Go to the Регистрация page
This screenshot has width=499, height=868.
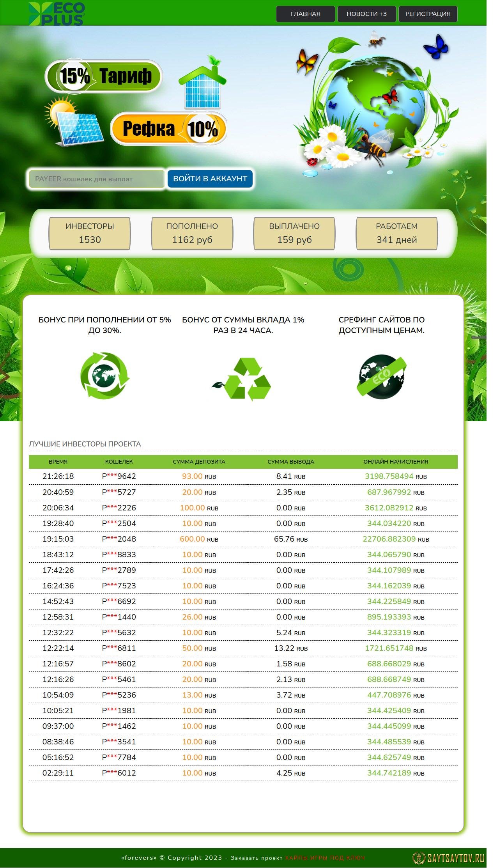(x=428, y=14)
